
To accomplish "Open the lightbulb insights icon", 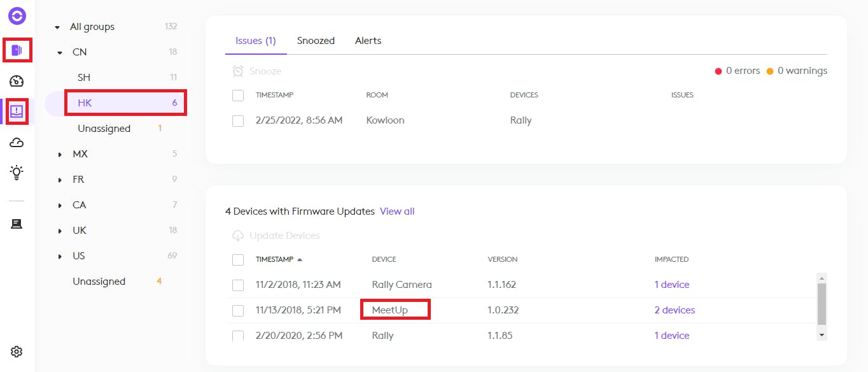I will (17, 172).
